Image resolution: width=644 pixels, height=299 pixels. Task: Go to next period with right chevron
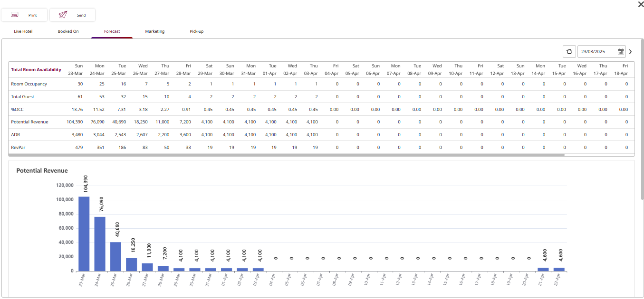tap(630, 52)
